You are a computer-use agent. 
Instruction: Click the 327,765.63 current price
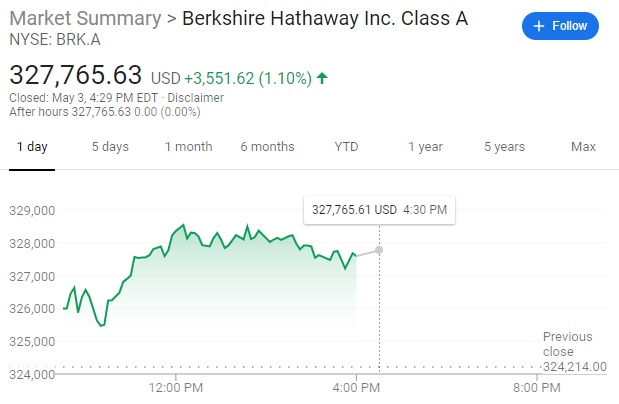pyautogui.click(x=76, y=75)
